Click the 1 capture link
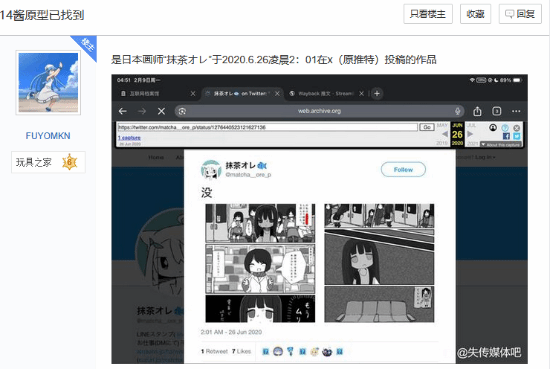 tap(129, 138)
